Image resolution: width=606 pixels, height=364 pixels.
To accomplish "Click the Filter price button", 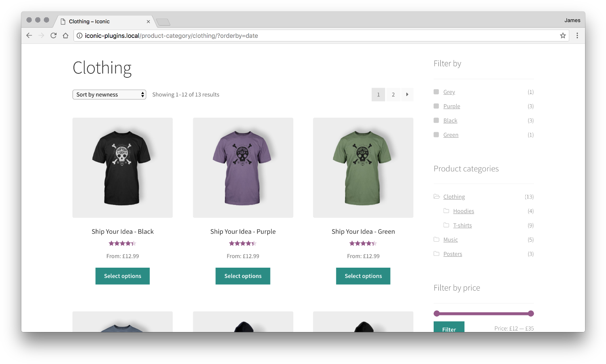I will point(449,329).
